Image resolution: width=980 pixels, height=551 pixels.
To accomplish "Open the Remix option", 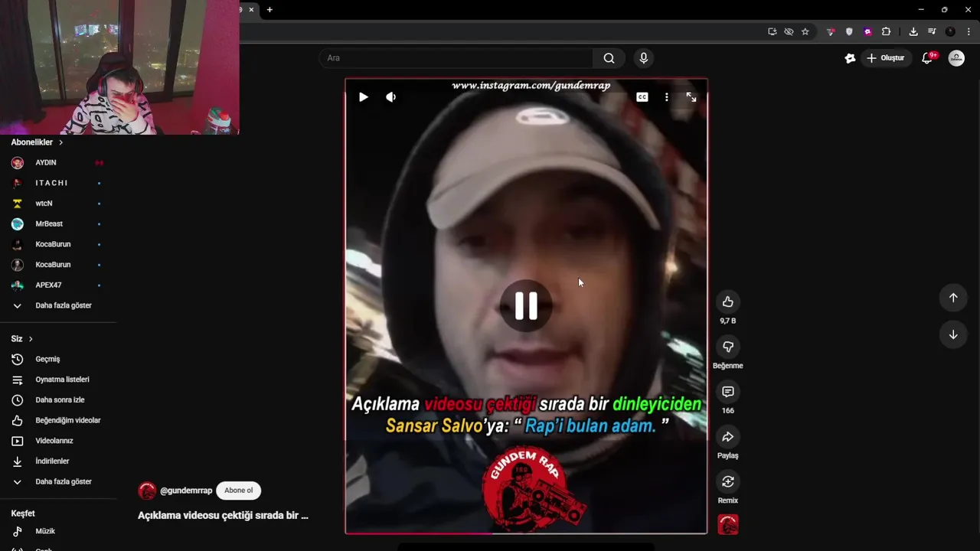I will (728, 481).
